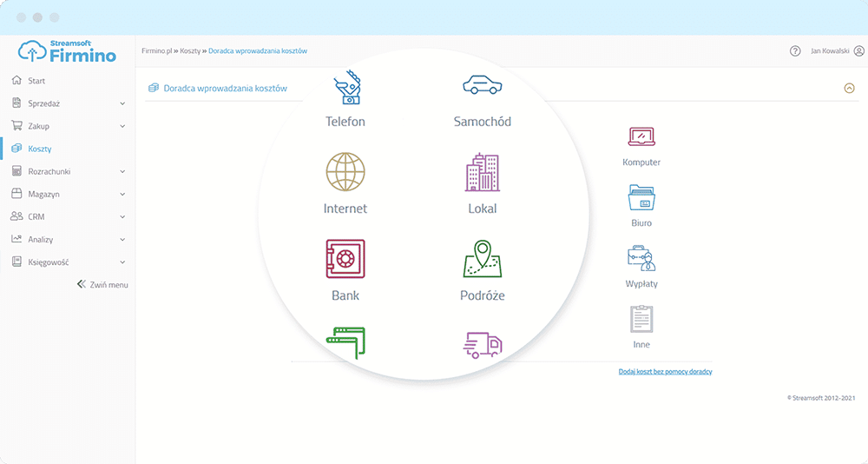Screen dimensions: 868x464
Task: Click Zwiń menu to collapse sidebar
Action: click(x=102, y=284)
